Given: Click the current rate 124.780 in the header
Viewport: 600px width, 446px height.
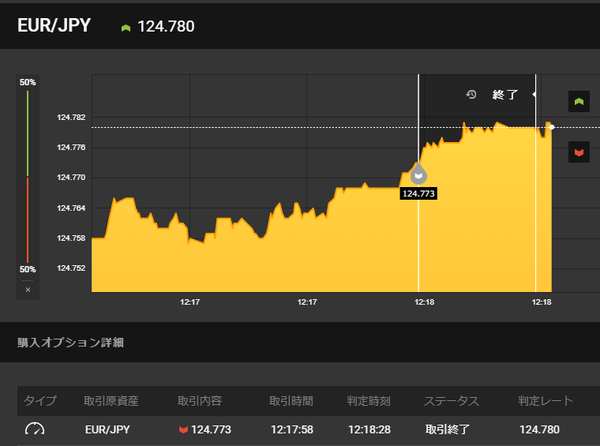Looking at the screenshot, I should 166,26.
